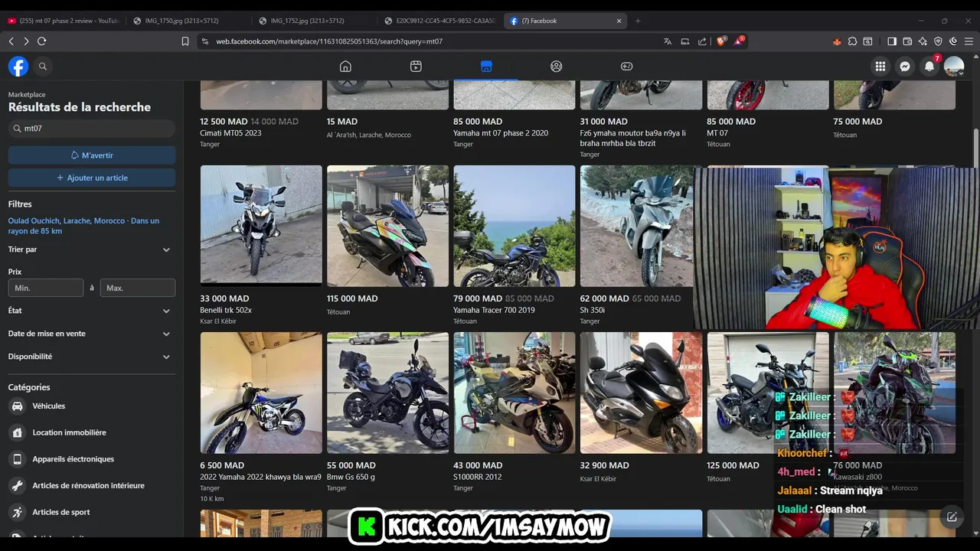This screenshot has height=551, width=980.
Task: Open the 115 000 MAD Tétouan scooter photo
Action: (387, 226)
